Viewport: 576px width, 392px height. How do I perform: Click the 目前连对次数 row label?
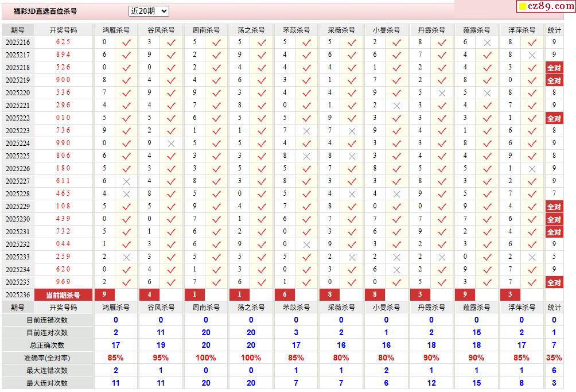(x=47, y=332)
